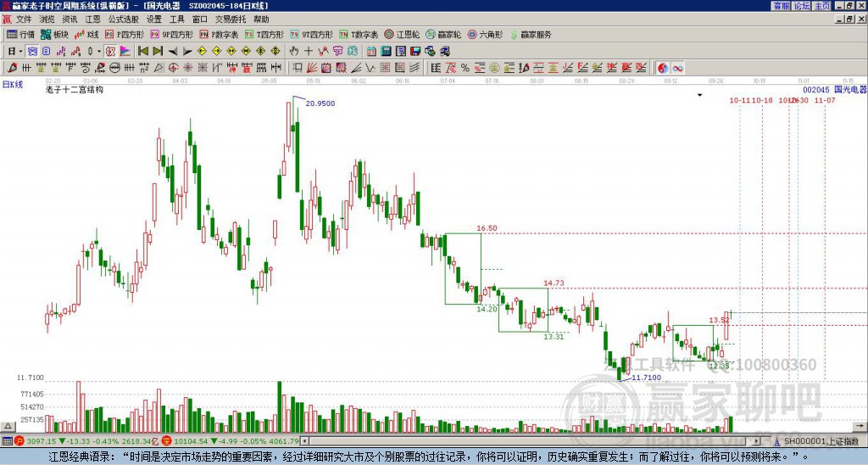Open the 板块 sector view

pyautogui.click(x=55, y=34)
